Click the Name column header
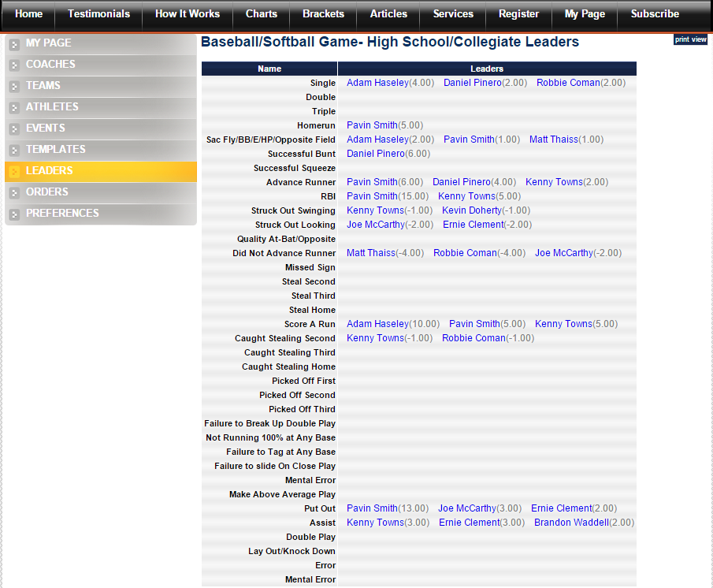 269,69
